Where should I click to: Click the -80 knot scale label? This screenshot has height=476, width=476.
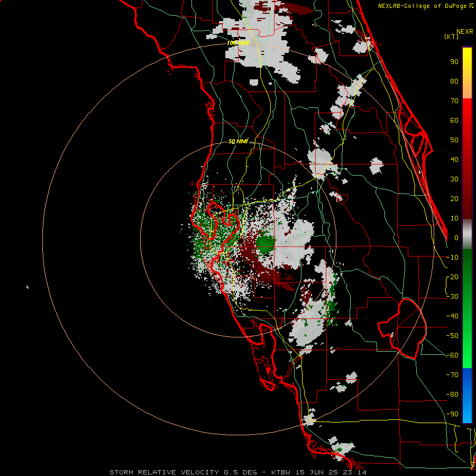(x=452, y=395)
